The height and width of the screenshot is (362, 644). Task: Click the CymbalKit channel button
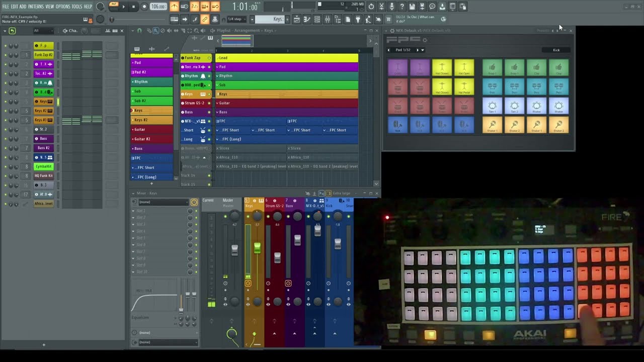[44, 166]
